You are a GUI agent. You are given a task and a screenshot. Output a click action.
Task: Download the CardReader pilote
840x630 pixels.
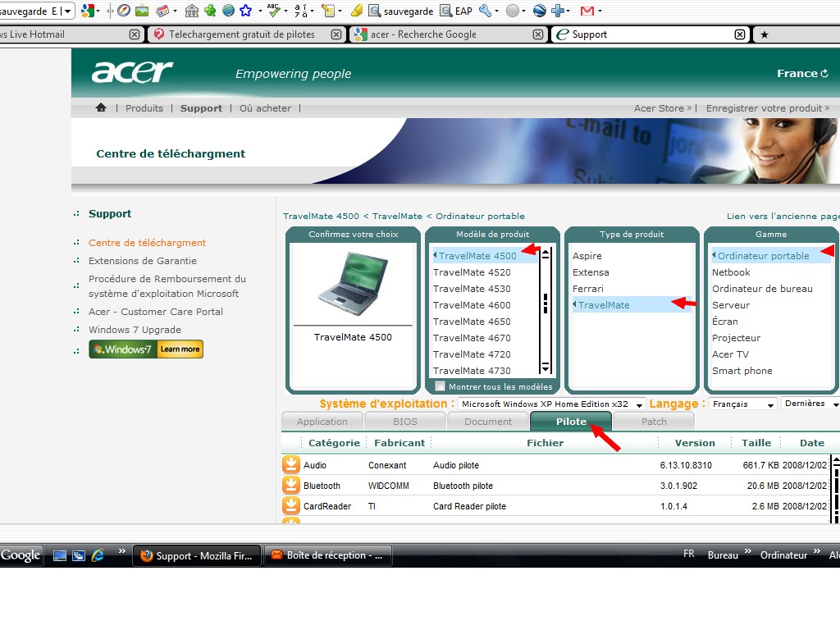290,506
